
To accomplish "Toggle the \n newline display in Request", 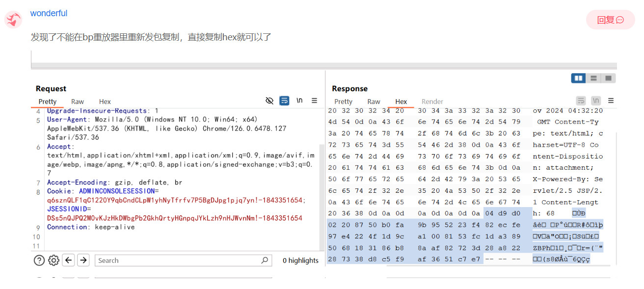I will pyautogui.click(x=299, y=101).
